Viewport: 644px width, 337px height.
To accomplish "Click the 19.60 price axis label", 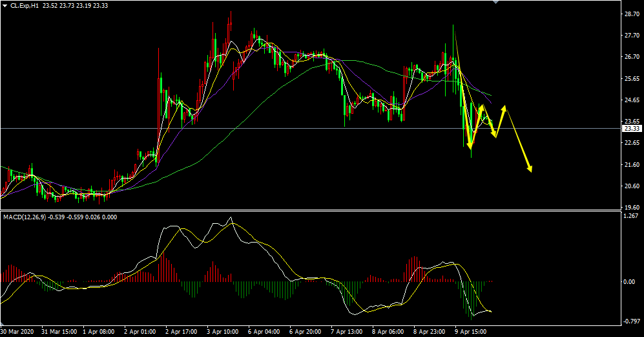I will [631, 208].
